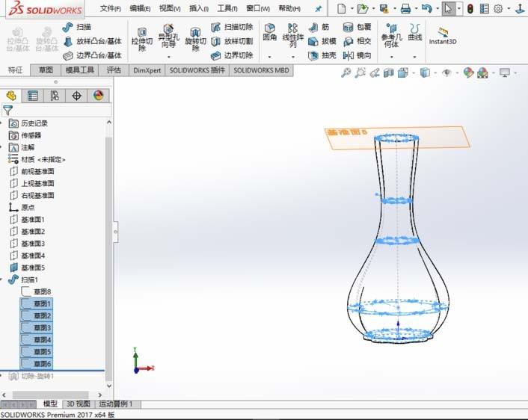Viewport: 528px width, 420px height.
Task: Open the SOLIDWORKS MBD tab
Action: (x=261, y=70)
